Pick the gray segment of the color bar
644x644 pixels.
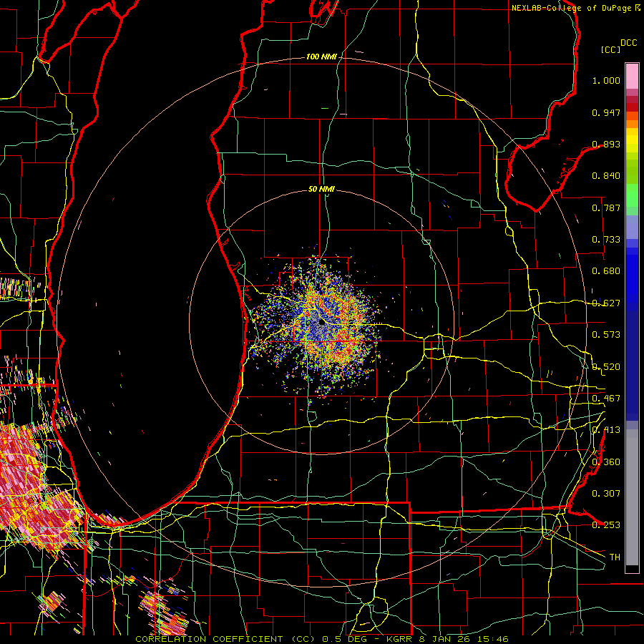pyautogui.click(x=632, y=497)
